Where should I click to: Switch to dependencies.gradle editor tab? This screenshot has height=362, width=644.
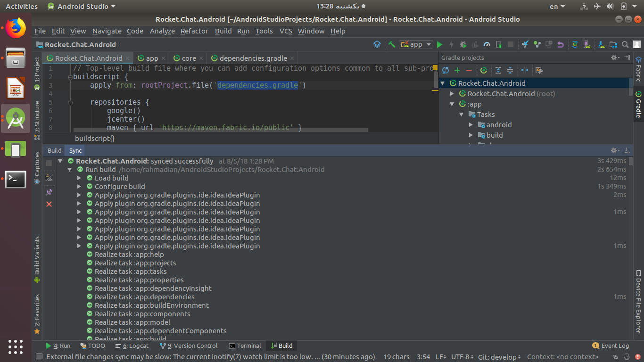coord(253,58)
